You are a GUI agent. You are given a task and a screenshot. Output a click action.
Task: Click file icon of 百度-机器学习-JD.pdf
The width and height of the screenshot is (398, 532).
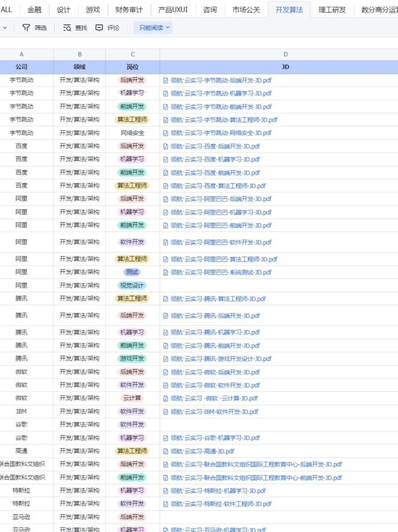click(x=165, y=160)
